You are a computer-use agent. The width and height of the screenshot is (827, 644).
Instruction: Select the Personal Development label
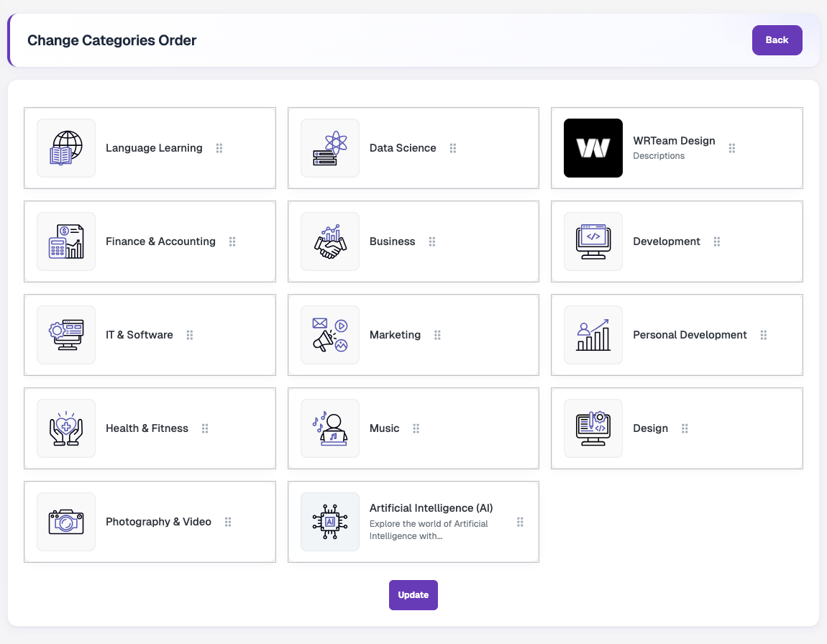pyautogui.click(x=690, y=335)
